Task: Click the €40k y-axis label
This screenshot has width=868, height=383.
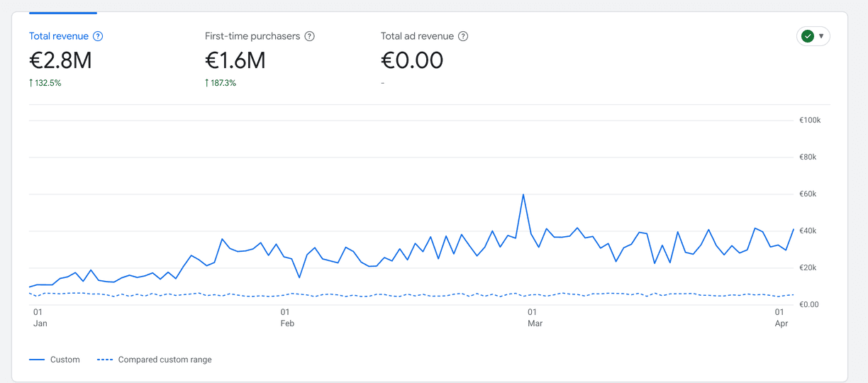Action: click(808, 231)
